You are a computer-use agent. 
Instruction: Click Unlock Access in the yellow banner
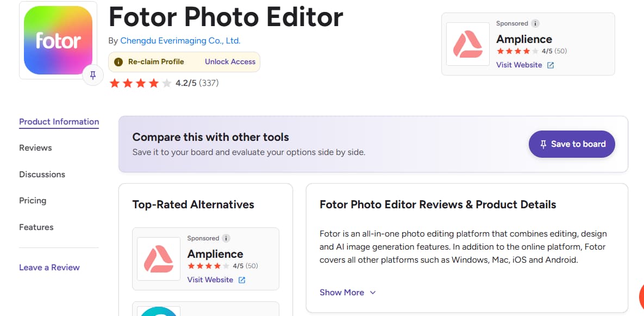point(230,62)
